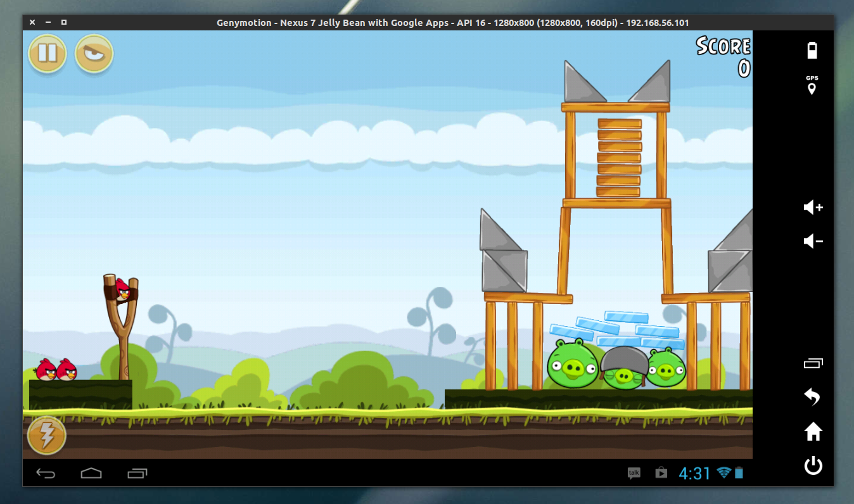Tap the leftmost waiting red bird

[46, 370]
